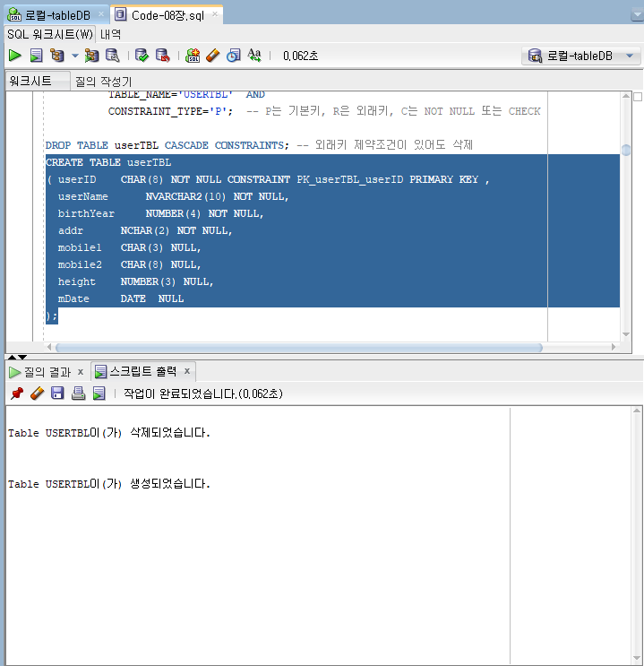
Task: Close the 스크립트 출력 tab
Action: pos(187,371)
